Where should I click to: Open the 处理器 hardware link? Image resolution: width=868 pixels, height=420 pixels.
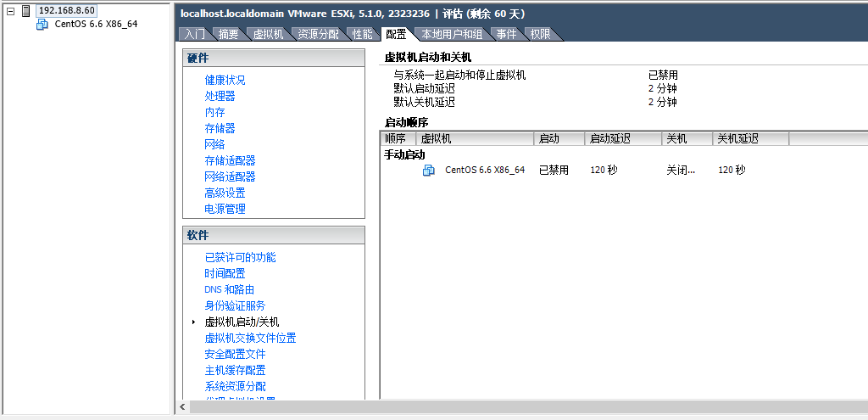pos(220,97)
